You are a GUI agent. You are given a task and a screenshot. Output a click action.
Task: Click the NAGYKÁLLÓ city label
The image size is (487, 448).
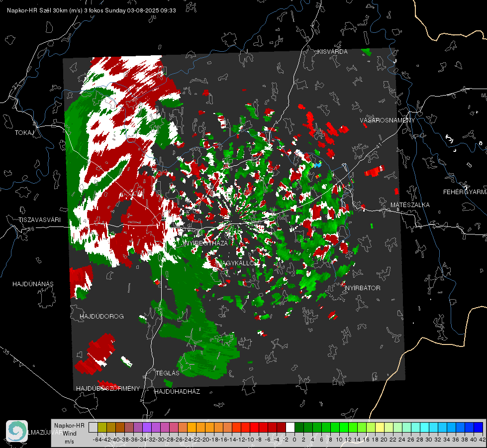(236, 263)
